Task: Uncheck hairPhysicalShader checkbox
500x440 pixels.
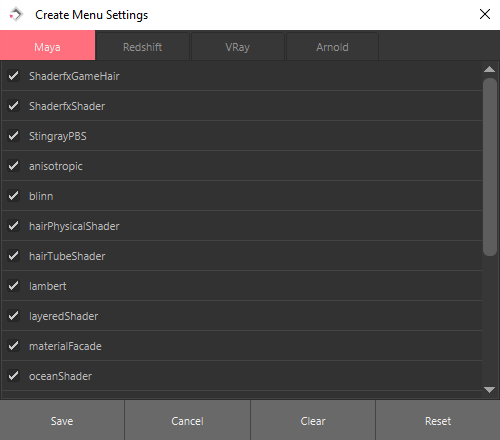Action: click(14, 226)
